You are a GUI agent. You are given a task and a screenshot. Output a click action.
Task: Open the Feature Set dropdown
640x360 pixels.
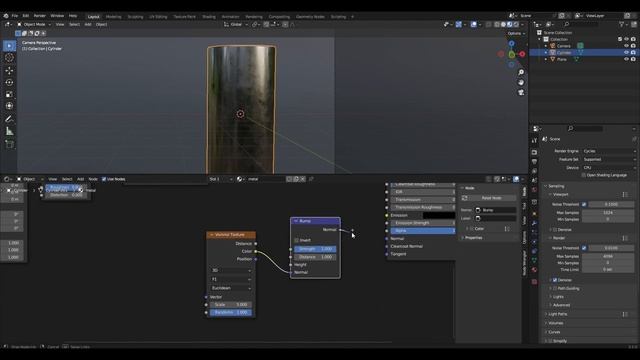click(x=609, y=160)
